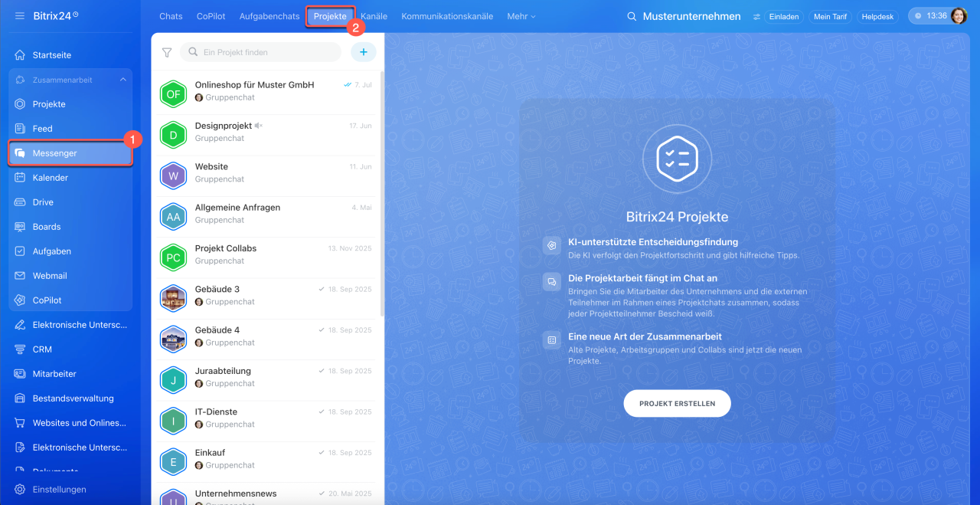
Task: Select the Projekte tab
Action: (x=330, y=16)
